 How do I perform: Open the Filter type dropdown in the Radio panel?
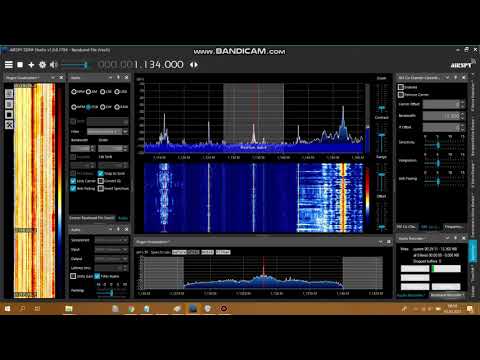pyautogui.click(x=107, y=132)
